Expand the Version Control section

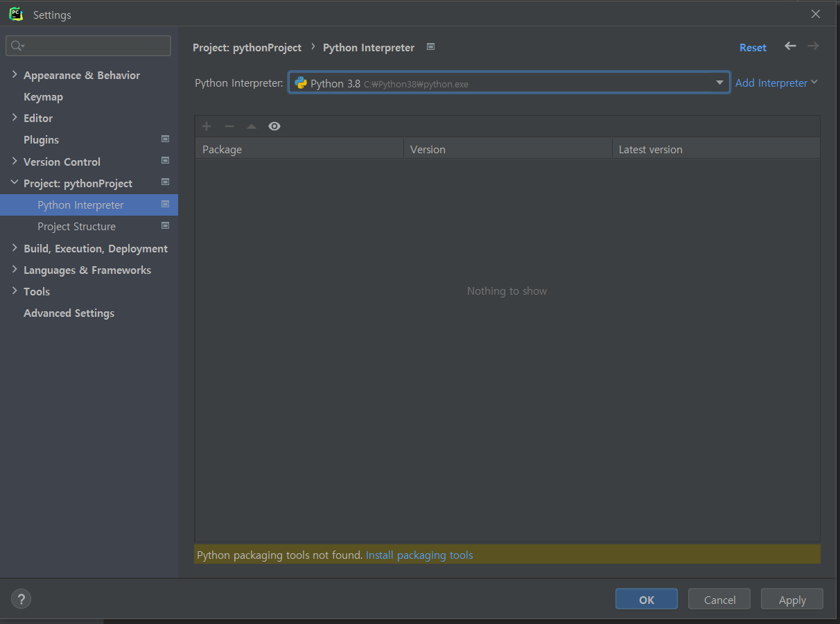(15, 161)
